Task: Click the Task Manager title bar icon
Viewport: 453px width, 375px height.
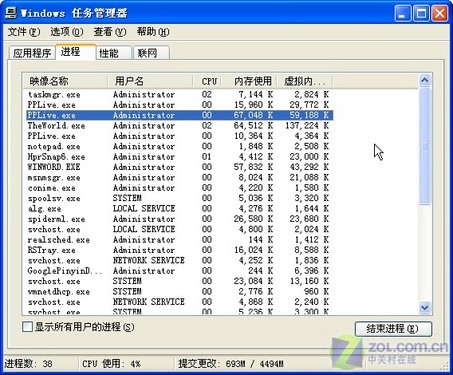Action: pyautogui.click(x=11, y=13)
